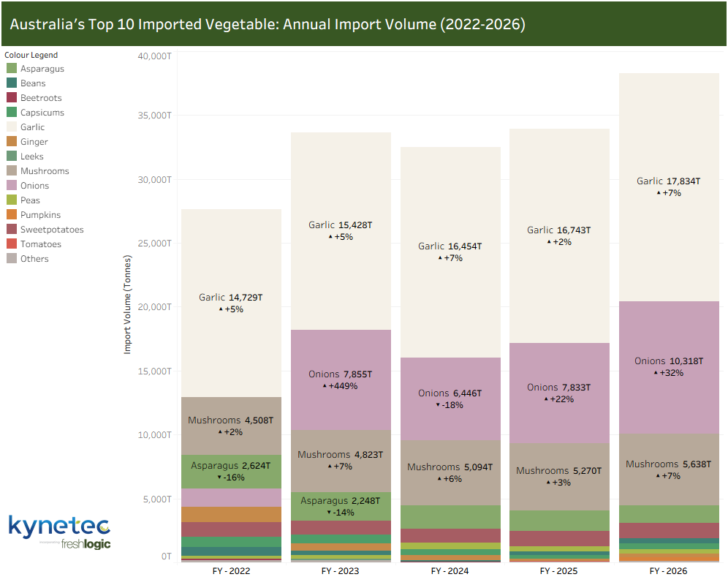This screenshot has height=585, width=728.
Task: Click the +32% onions change label in FY-2026
Action: [x=669, y=373]
